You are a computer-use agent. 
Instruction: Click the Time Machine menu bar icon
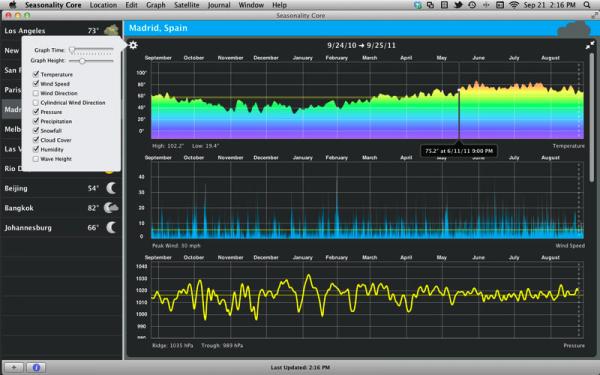click(472, 5)
